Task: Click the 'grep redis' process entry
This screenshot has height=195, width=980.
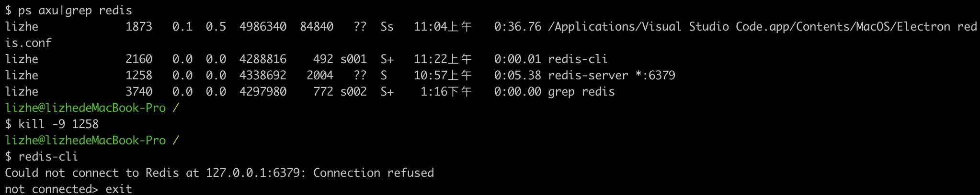Action: (581, 92)
